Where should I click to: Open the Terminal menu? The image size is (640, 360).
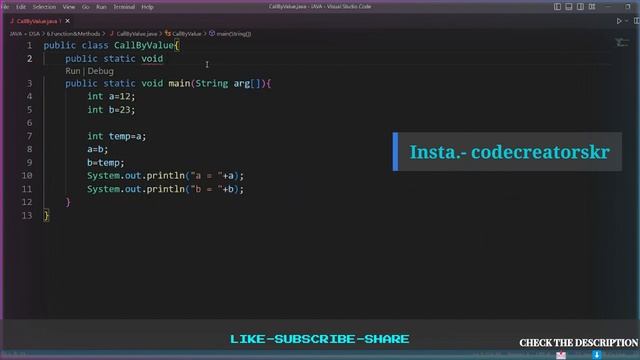click(x=124, y=7)
